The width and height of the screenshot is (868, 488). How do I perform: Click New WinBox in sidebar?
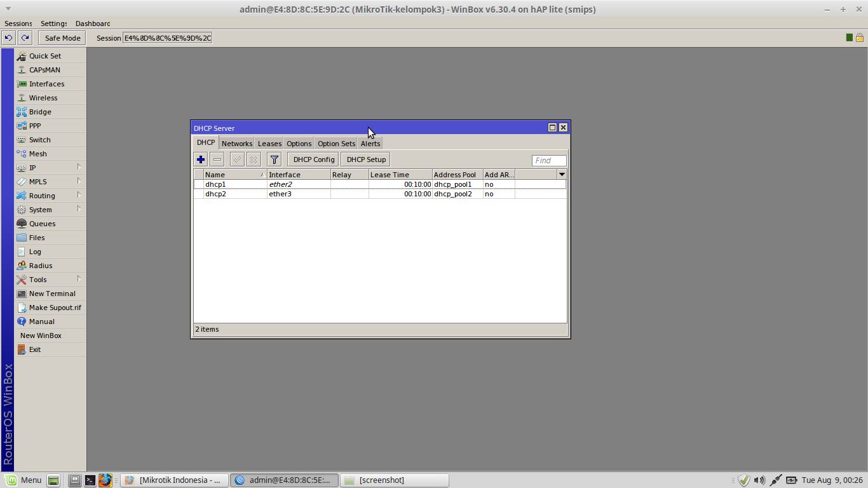50,335
